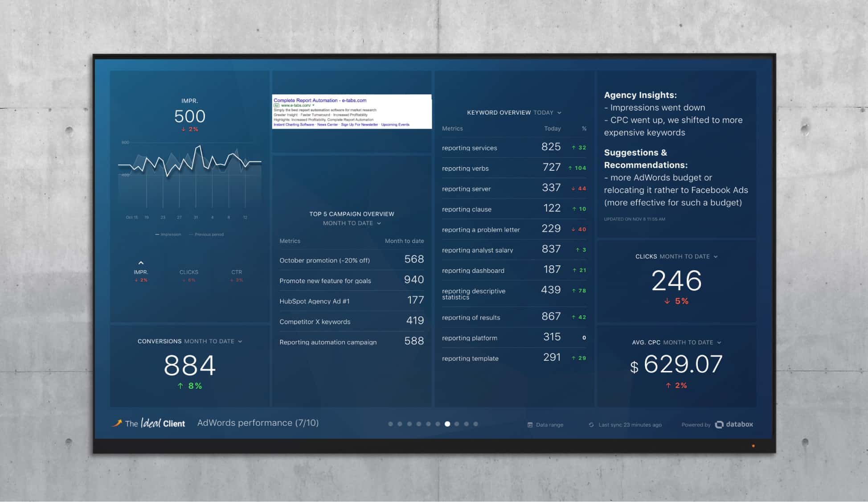Image resolution: width=868 pixels, height=502 pixels.
Task: Click red down arrow beside reporting server
Action: tap(573, 189)
